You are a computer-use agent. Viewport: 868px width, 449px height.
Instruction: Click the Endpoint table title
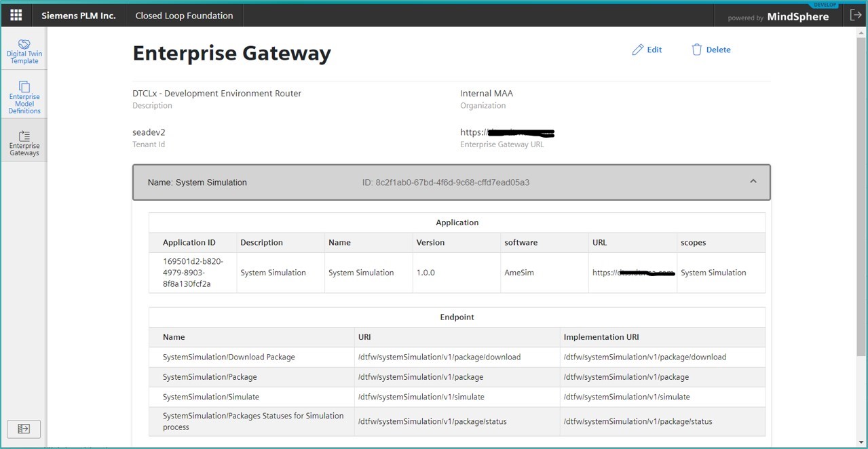tap(457, 317)
